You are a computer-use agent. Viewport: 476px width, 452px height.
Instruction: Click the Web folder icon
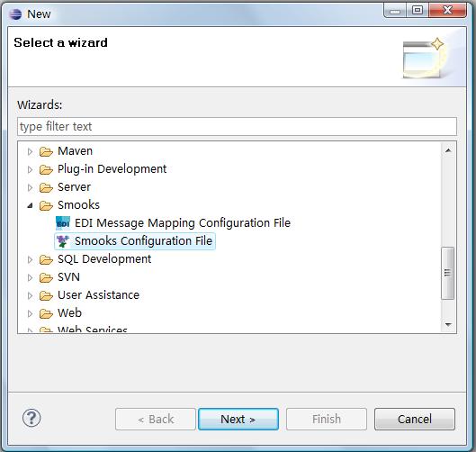click(x=46, y=313)
